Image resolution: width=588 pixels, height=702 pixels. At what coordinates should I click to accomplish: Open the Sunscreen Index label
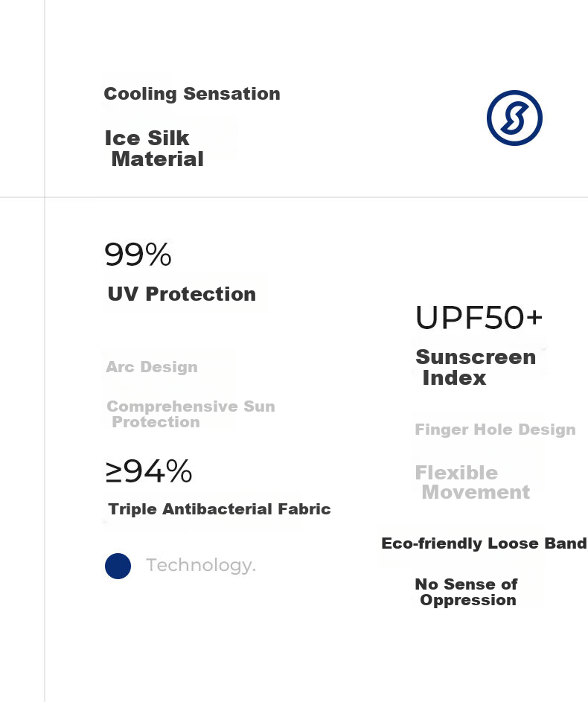476,367
